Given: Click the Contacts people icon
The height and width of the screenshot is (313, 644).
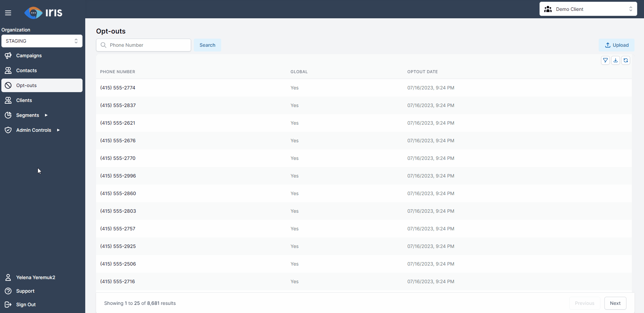Looking at the screenshot, I should point(8,70).
